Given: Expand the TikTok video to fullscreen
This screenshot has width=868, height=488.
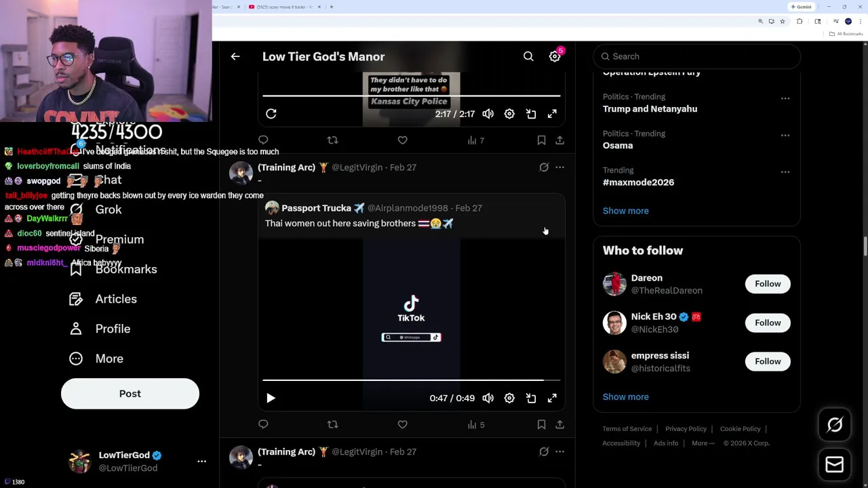Looking at the screenshot, I should click(552, 399).
